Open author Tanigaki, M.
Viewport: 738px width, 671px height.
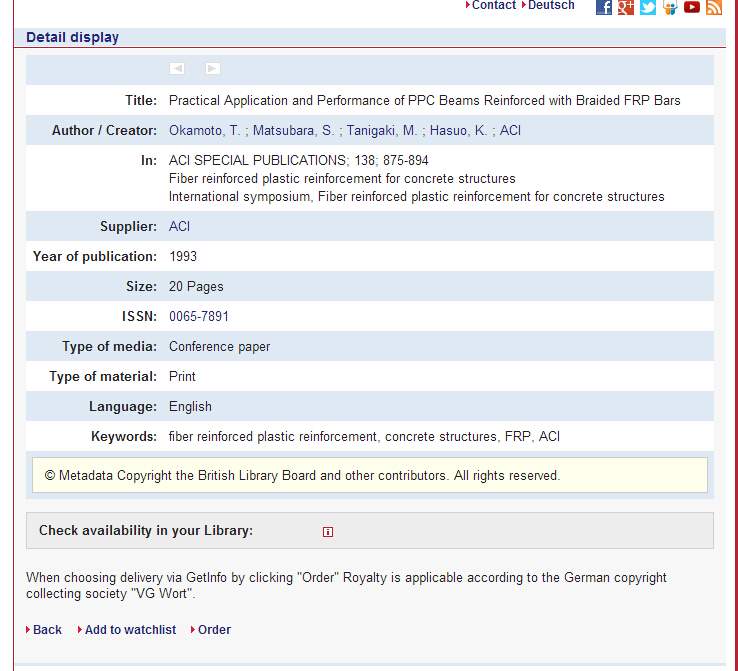(x=382, y=130)
